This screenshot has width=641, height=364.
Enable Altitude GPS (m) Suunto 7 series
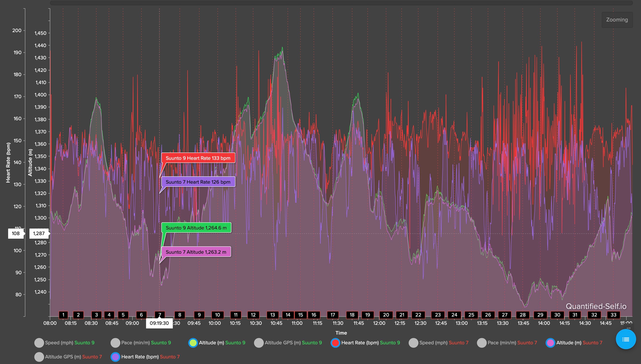(x=68, y=357)
